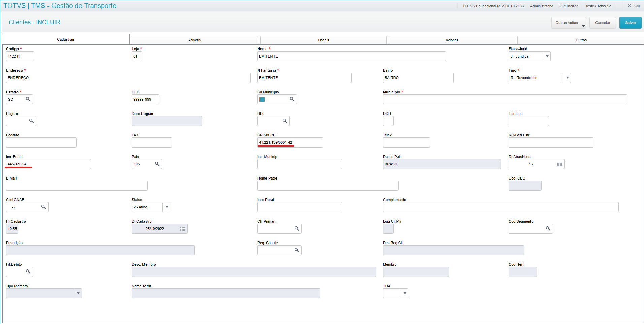The height and width of the screenshot is (324, 644).
Task: Click the Insc.Rural input field
Action: 300,207
